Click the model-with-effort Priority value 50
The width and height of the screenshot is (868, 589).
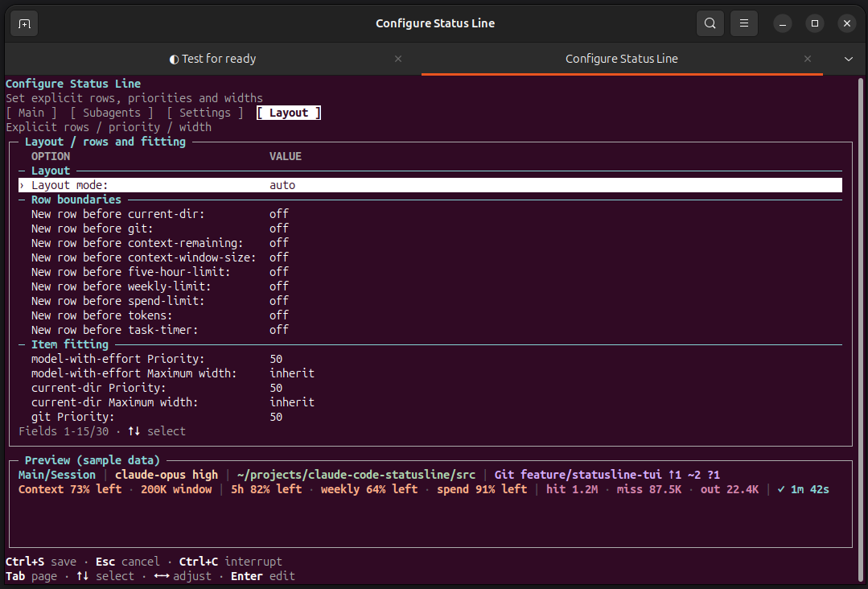pos(276,359)
